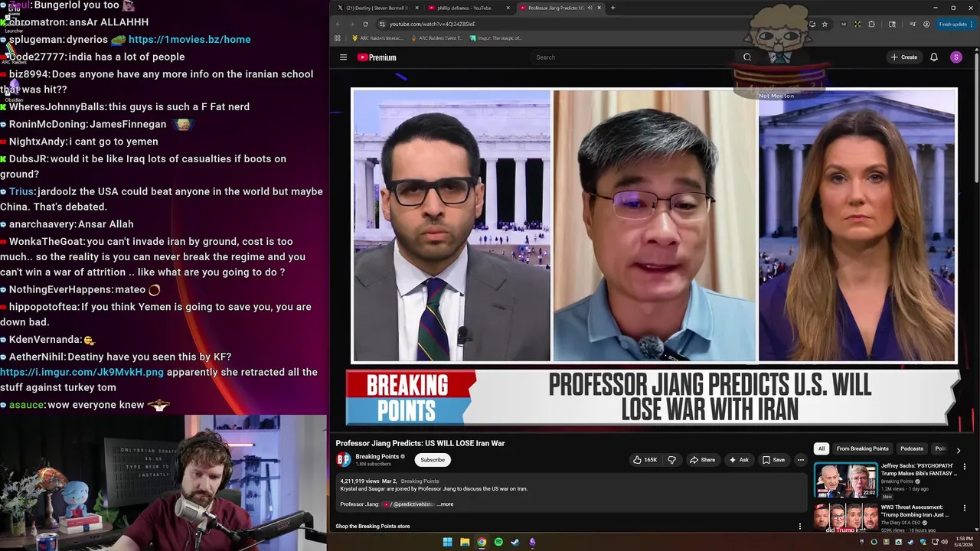The image size is (980, 551).
Task: Open the ARC Raiders Interactive bookmark
Action: tap(377, 37)
